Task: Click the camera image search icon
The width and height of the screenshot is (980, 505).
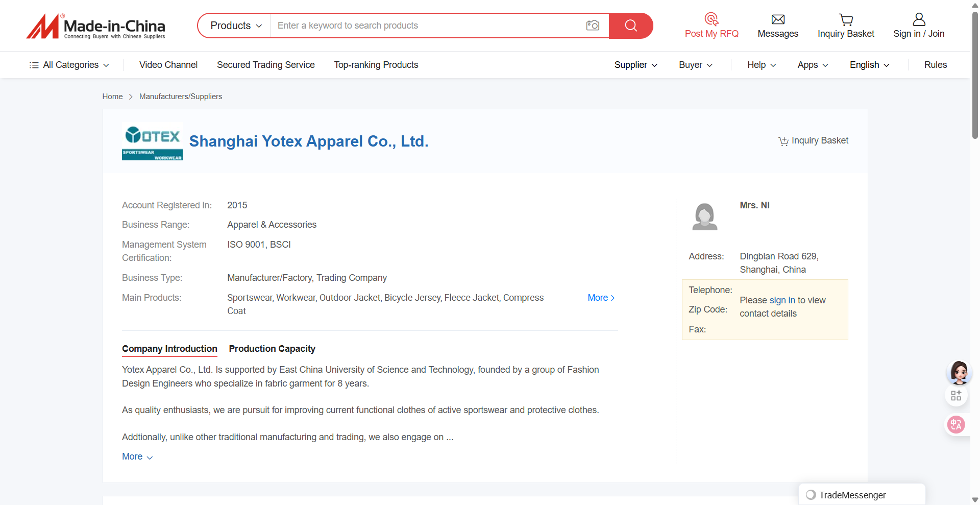Action: click(x=592, y=26)
